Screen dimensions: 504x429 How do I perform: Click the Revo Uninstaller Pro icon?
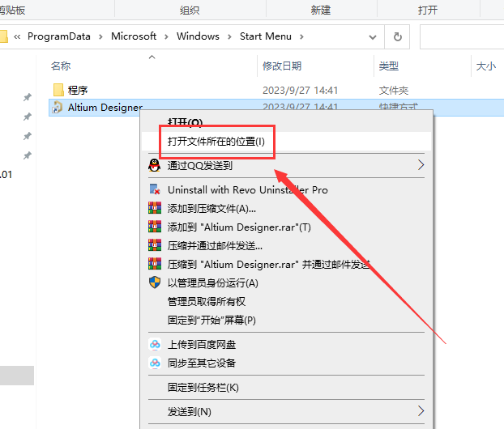click(x=155, y=189)
